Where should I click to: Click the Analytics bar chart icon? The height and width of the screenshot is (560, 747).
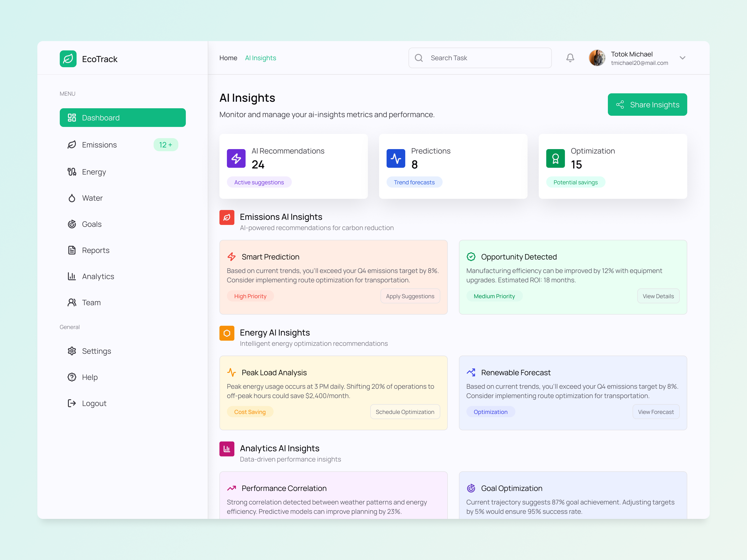point(72,276)
